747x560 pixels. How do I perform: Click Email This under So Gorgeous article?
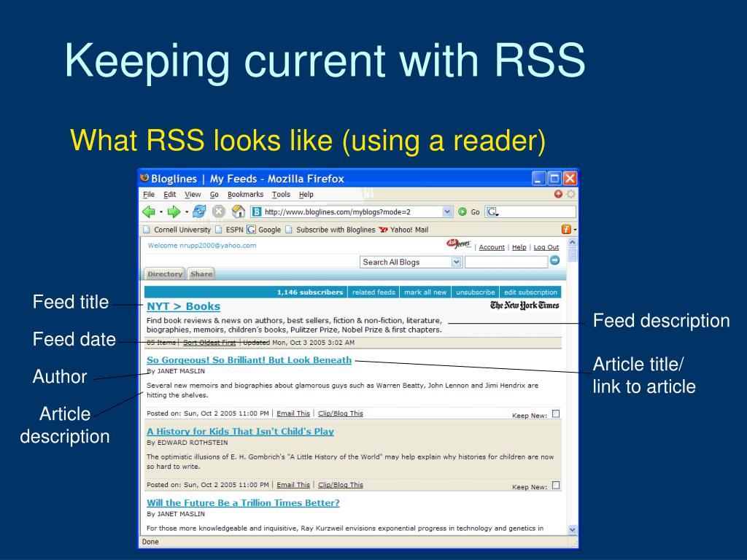point(293,413)
